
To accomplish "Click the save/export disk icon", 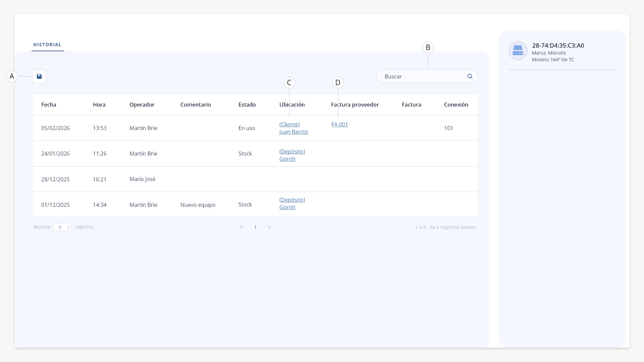I will [39, 76].
